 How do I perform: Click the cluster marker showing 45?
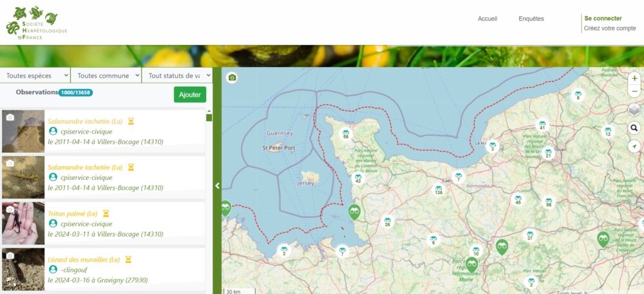click(518, 199)
